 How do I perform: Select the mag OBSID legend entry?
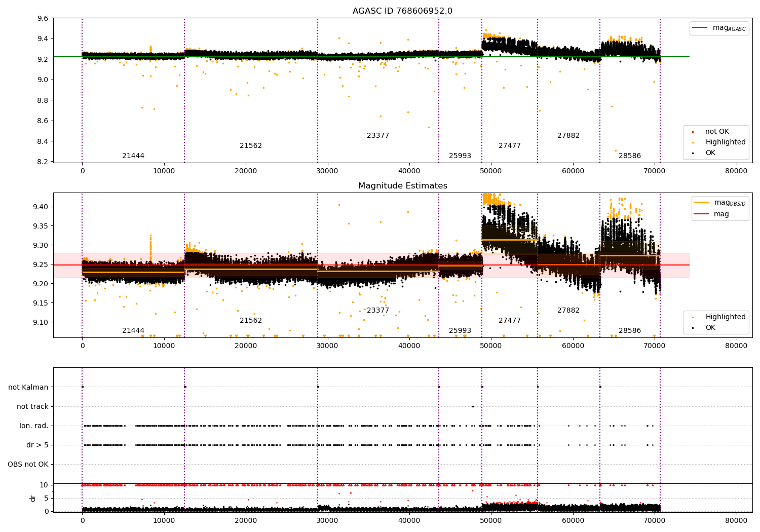(x=720, y=203)
